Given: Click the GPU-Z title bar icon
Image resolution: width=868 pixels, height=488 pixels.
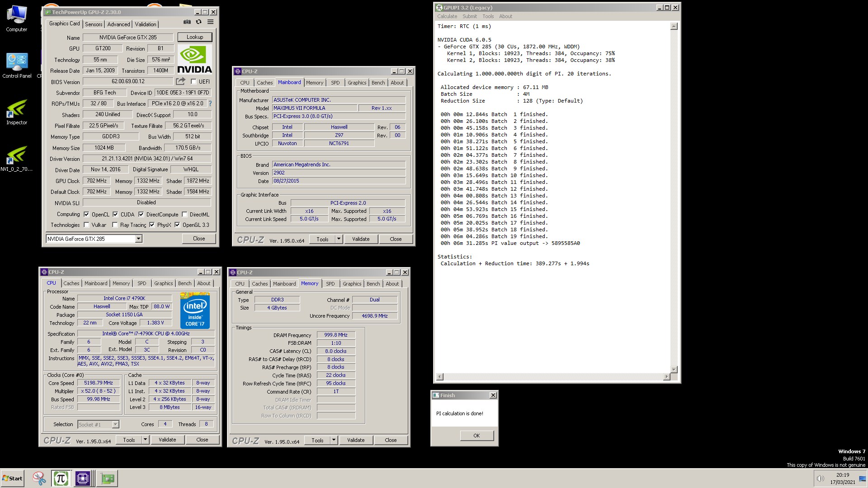Looking at the screenshot, I should tap(48, 12).
